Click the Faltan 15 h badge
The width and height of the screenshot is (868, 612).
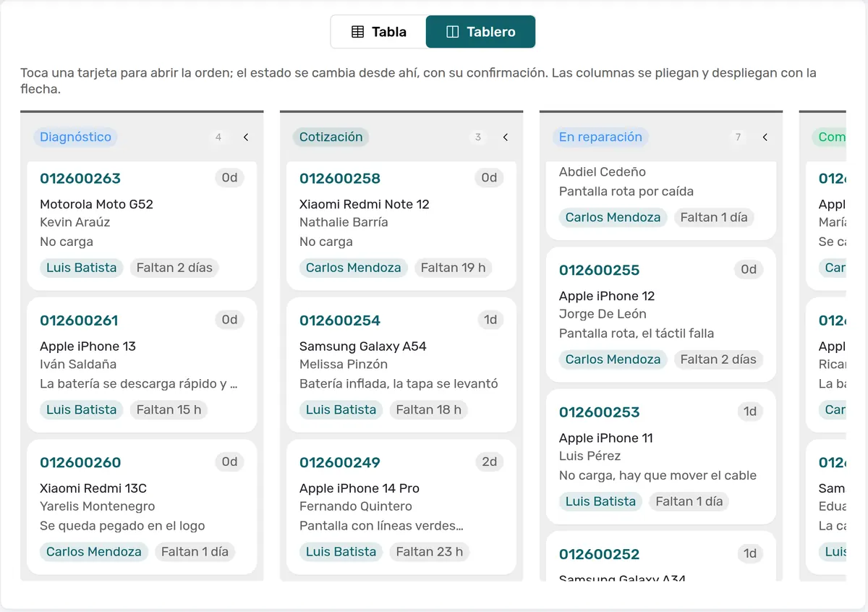click(169, 409)
